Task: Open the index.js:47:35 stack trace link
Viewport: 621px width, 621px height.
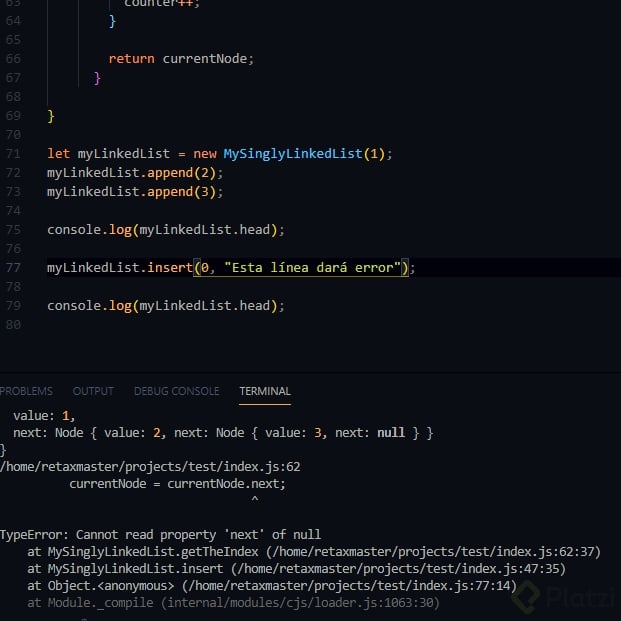Action: (x=398, y=569)
